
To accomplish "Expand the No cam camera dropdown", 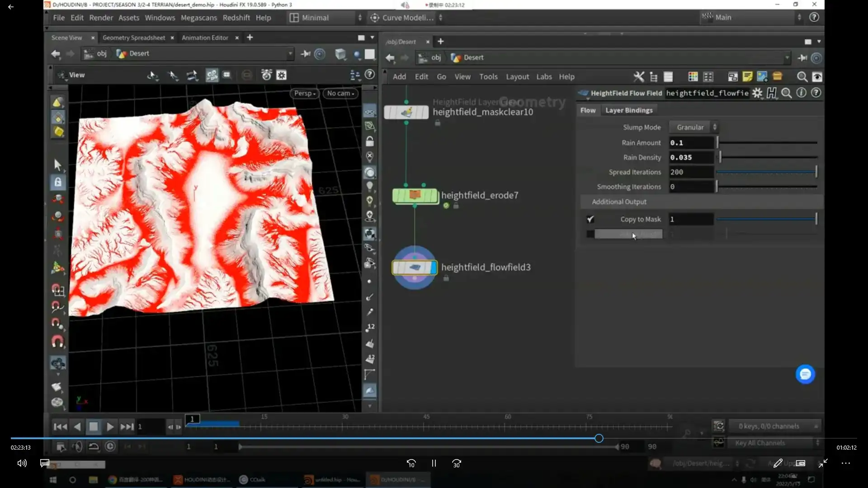I will pos(340,94).
